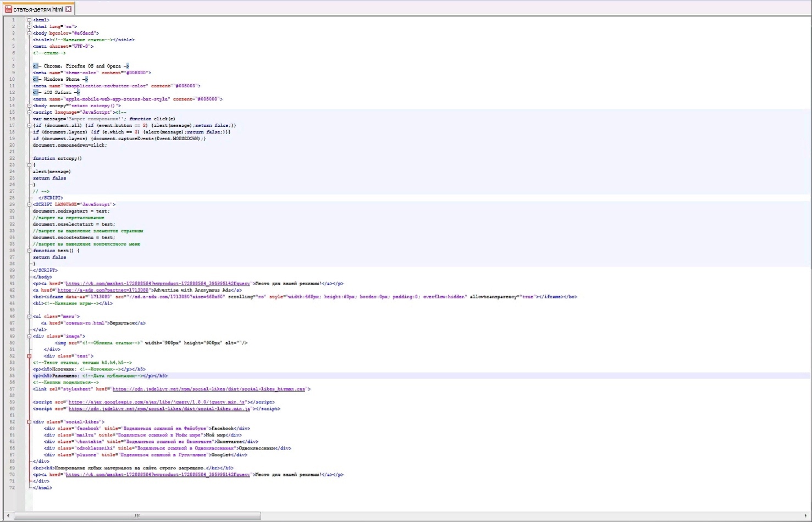Click the googleapis jquery.min.js link
The height and width of the screenshot is (522, 812).
157,402
